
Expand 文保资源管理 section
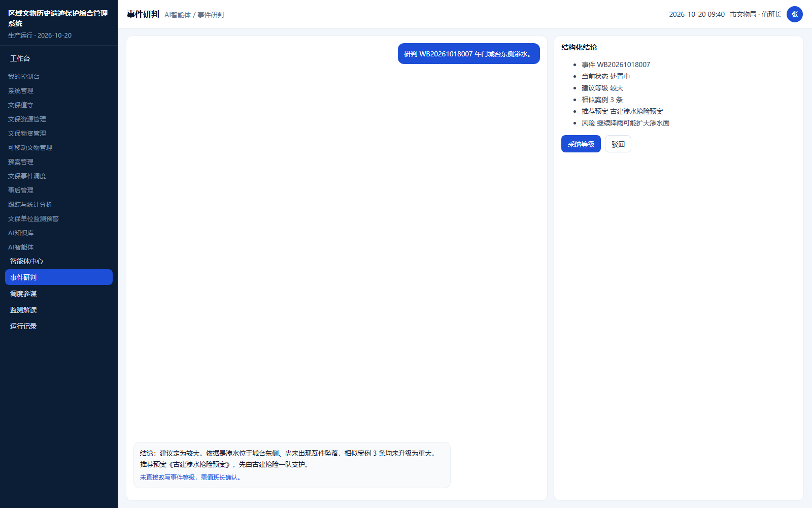[x=27, y=119]
